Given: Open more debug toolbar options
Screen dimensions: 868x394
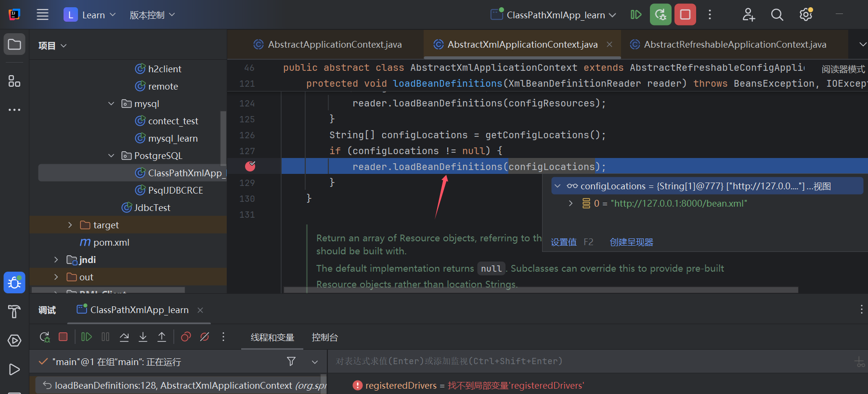Looking at the screenshot, I should pyautogui.click(x=223, y=337).
